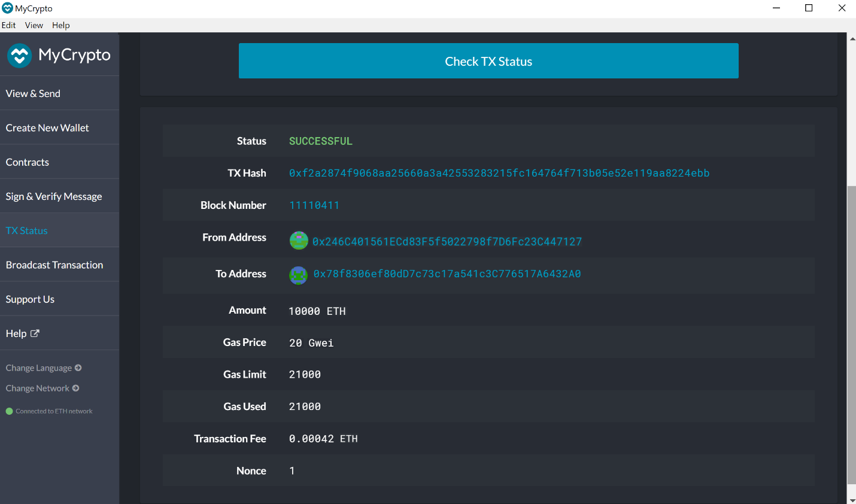The image size is (856, 504).
Task: Click the identicon beside the From Address
Action: point(298,240)
